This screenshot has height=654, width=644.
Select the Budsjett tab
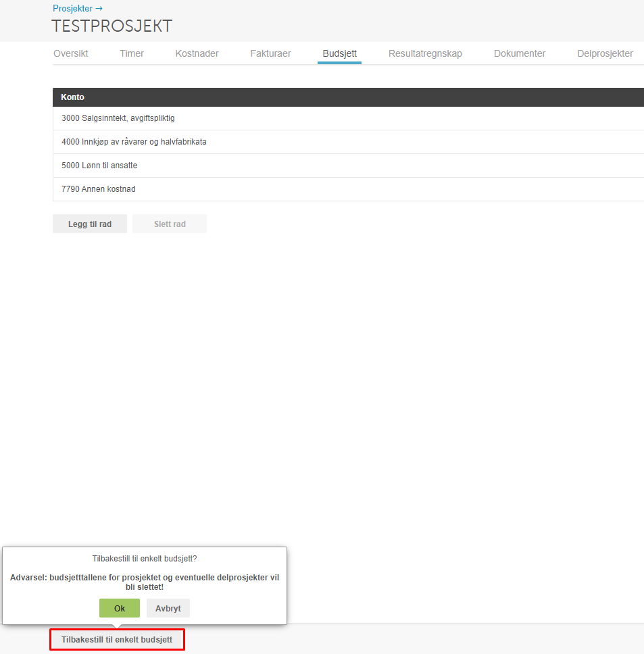[339, 53]
